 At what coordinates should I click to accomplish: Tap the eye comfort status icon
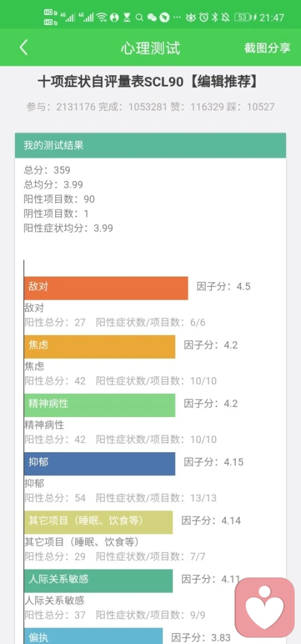pyautogui.click(x=191, y=18)
